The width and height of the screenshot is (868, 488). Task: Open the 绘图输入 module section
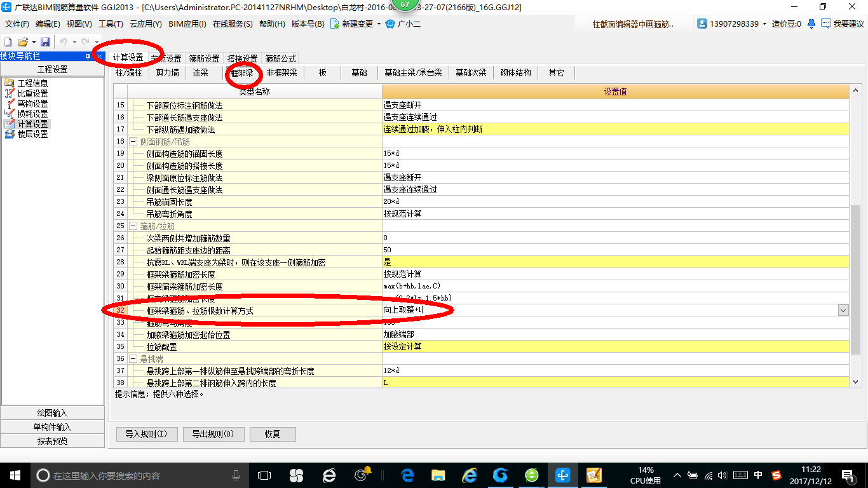[x=53, y=413]
